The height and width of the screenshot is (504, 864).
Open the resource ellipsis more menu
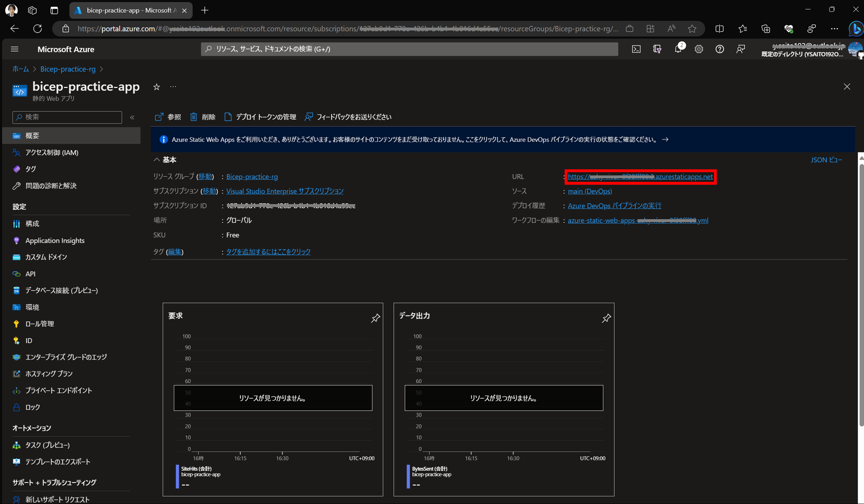click(173, 87)
